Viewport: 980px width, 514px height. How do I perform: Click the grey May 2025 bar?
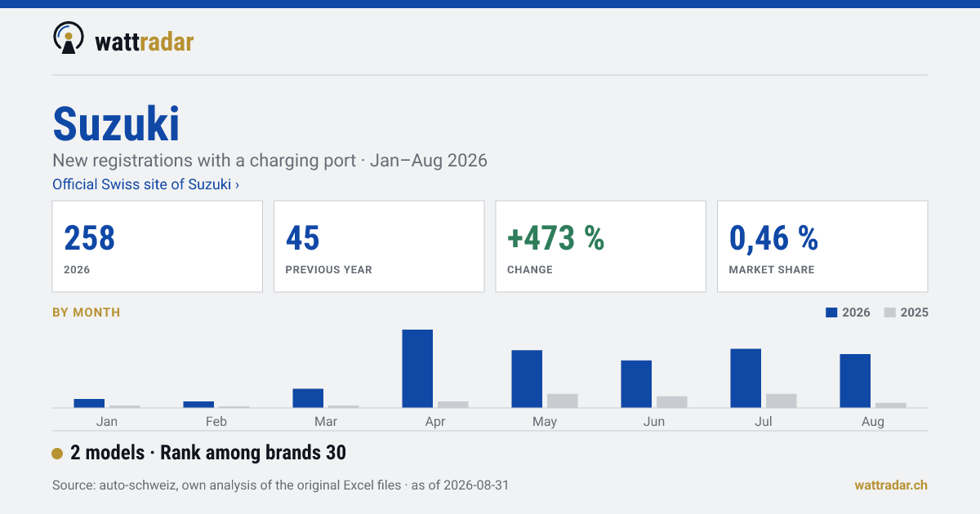click(563, 401)
